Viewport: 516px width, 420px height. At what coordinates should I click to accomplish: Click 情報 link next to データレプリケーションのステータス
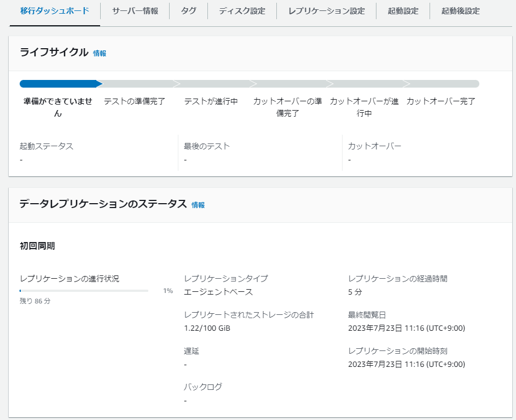(198, 205)
